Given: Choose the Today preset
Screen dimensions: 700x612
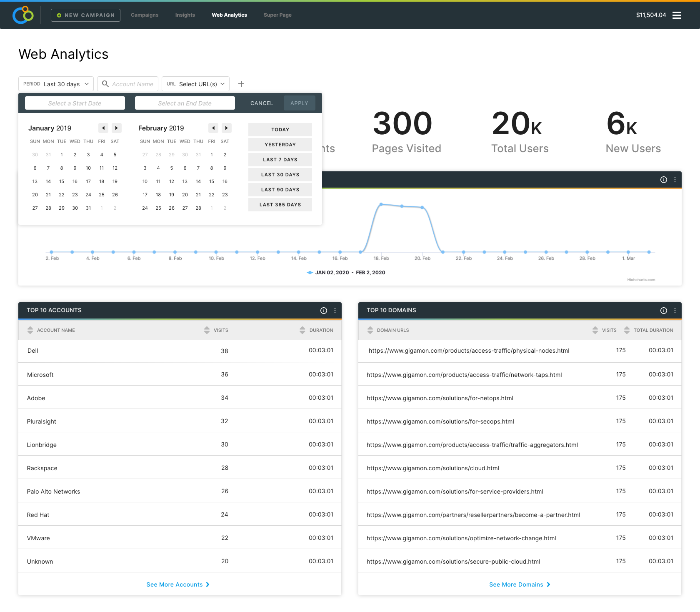Looking at the screenshot, I should point(280,130).
